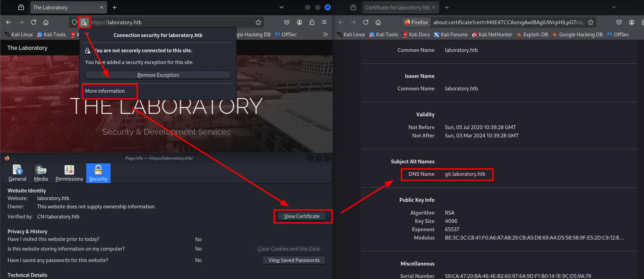Click the tracking protection shield icon in the left window
Viewport: 644px width, 279px height.
pos(74,22)
